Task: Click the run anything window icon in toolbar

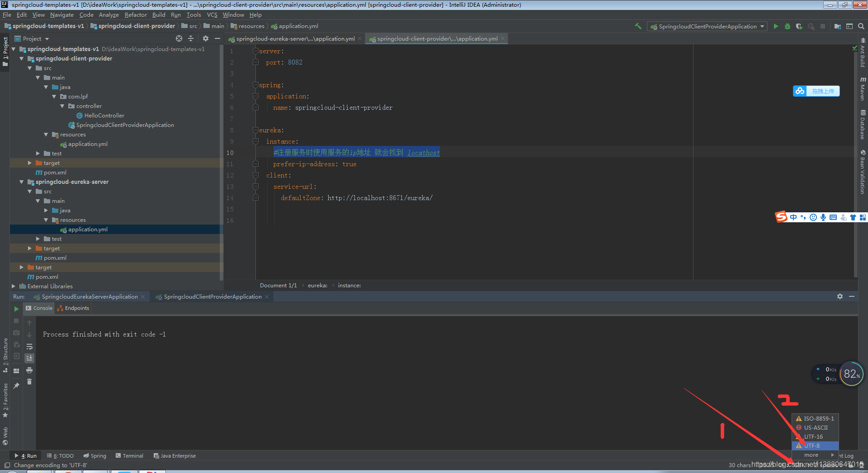Action: coord(849,26)
